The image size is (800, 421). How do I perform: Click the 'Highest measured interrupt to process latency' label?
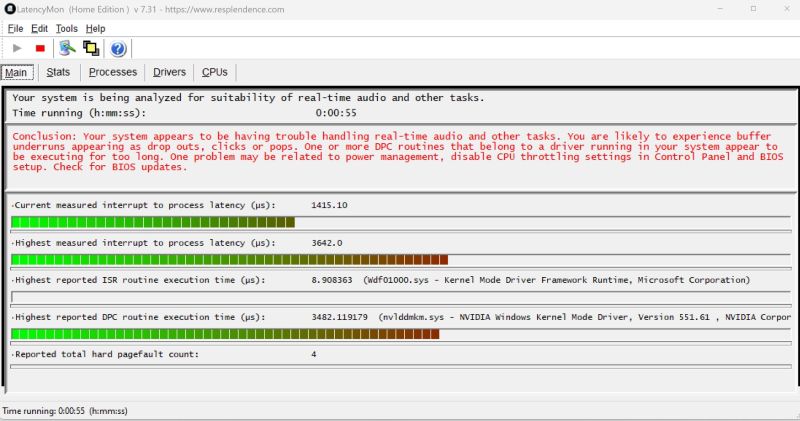point(144,243)
